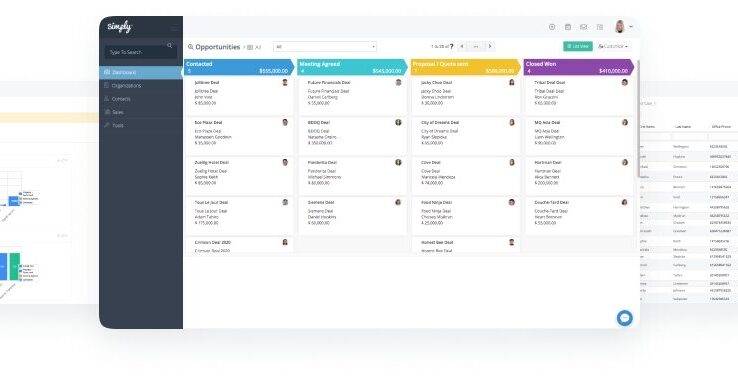The image size is (738, 377).
Task: Open the Food Ninja Deal card title
Action: tap(436, 202)
